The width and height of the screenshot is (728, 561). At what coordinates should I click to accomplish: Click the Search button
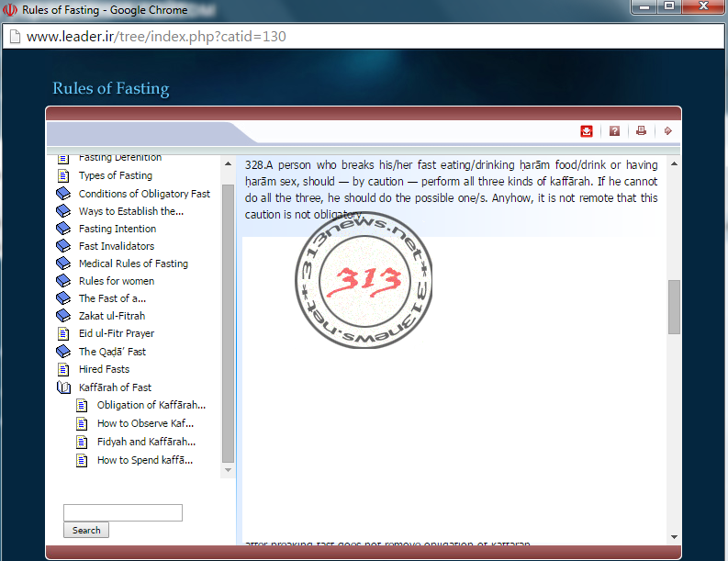(86, 530)
